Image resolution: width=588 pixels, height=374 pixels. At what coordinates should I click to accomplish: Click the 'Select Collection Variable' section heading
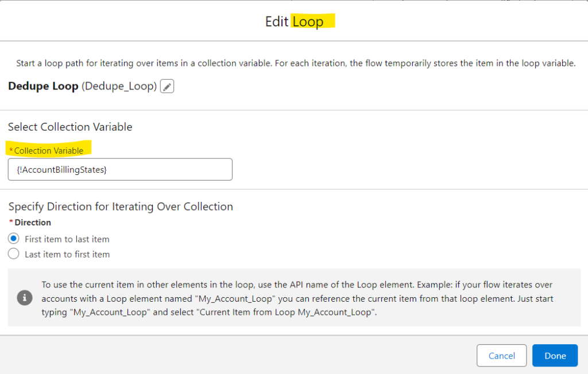(70, 127)
